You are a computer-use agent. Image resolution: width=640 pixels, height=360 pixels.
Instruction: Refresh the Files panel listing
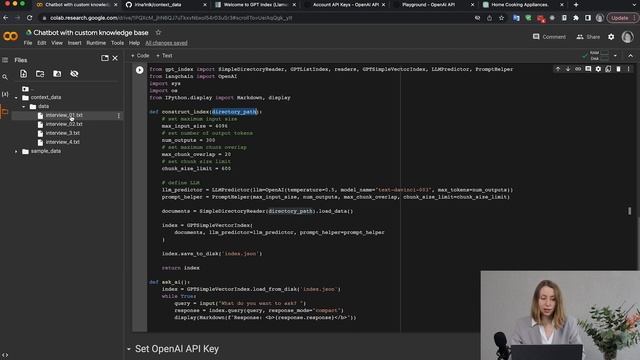(x=40, y=74)
